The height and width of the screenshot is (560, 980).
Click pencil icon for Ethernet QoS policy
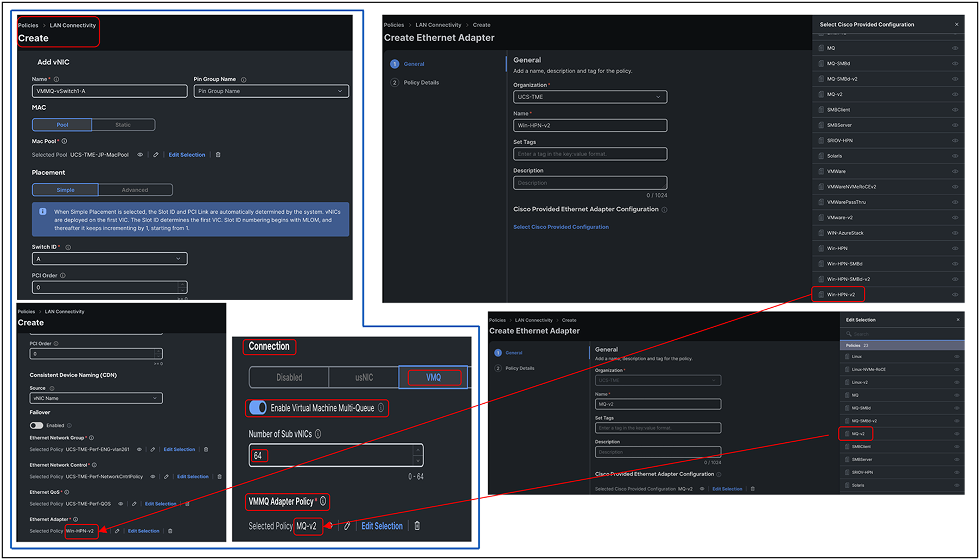134,504
